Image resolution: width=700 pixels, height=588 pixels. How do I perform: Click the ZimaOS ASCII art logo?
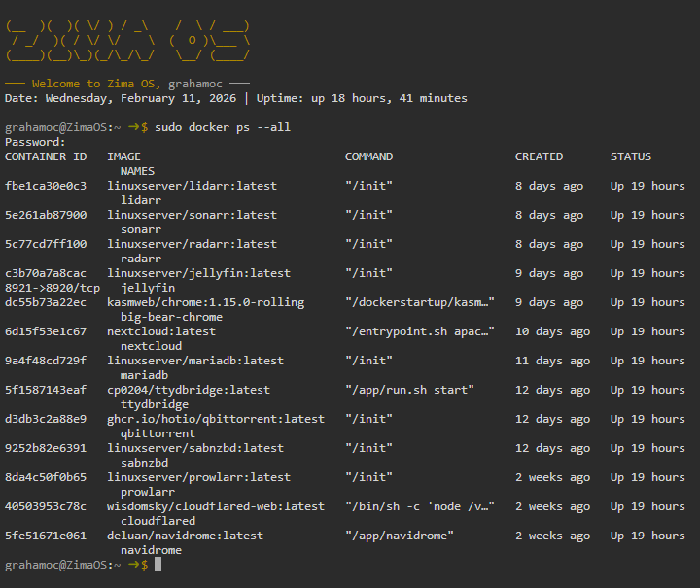(x=127, y=35)
